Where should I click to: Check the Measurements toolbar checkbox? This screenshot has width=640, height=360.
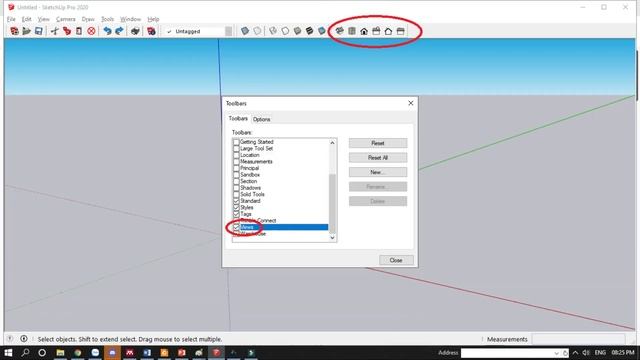coord(236,162)
